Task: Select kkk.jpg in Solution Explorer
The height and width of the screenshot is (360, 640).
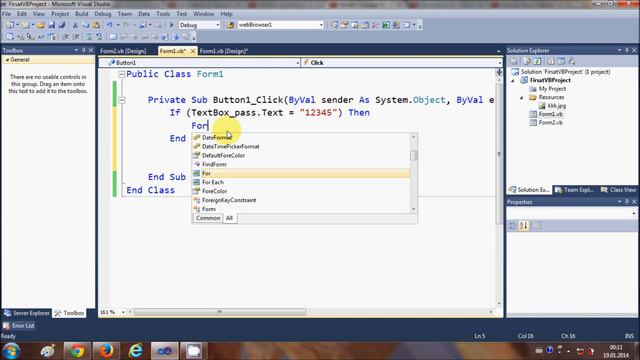Action: [557, 106]
